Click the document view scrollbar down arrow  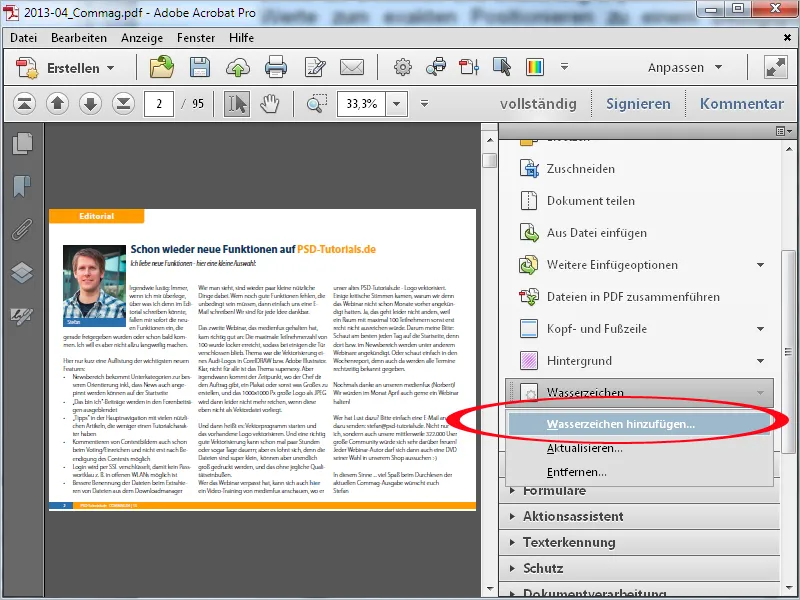click(x=490, y=588)
